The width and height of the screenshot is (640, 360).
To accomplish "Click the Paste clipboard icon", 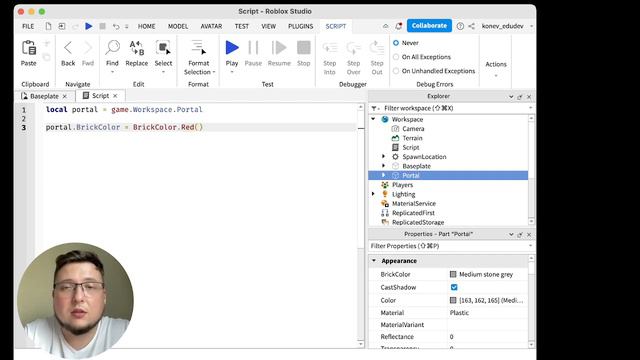I will (29, 48).
